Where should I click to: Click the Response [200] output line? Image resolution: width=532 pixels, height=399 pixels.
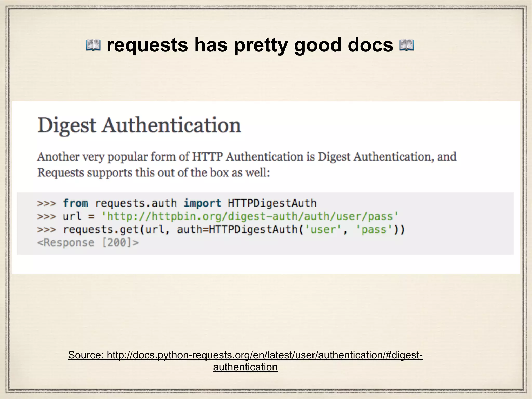[88, 243]
